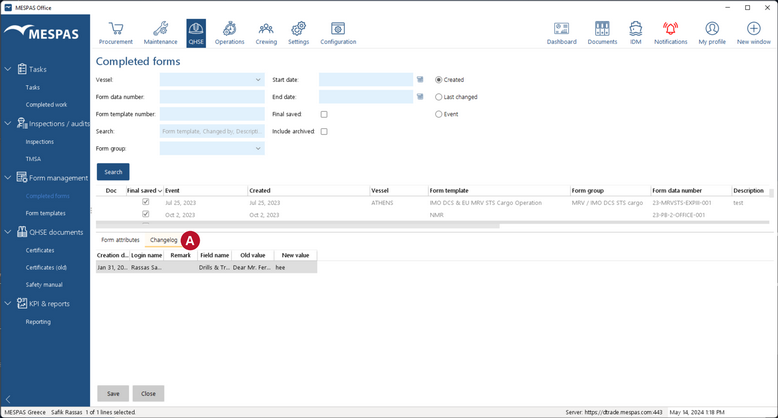The height and width of the screenshot is (418, 778).
Task: Open Completed work in sidebar
Action: click(x=46, y=105)
